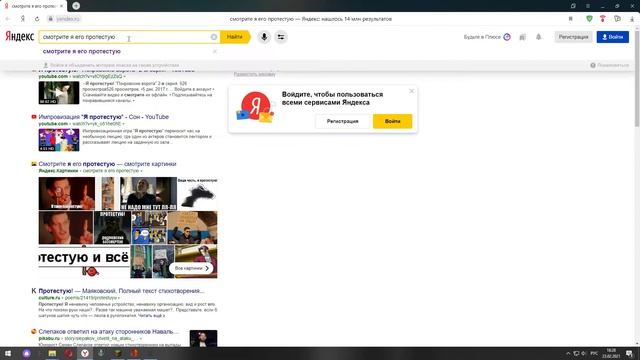
Task: Click Регистрация in the login promo card
Action: (x=342, y=121)
